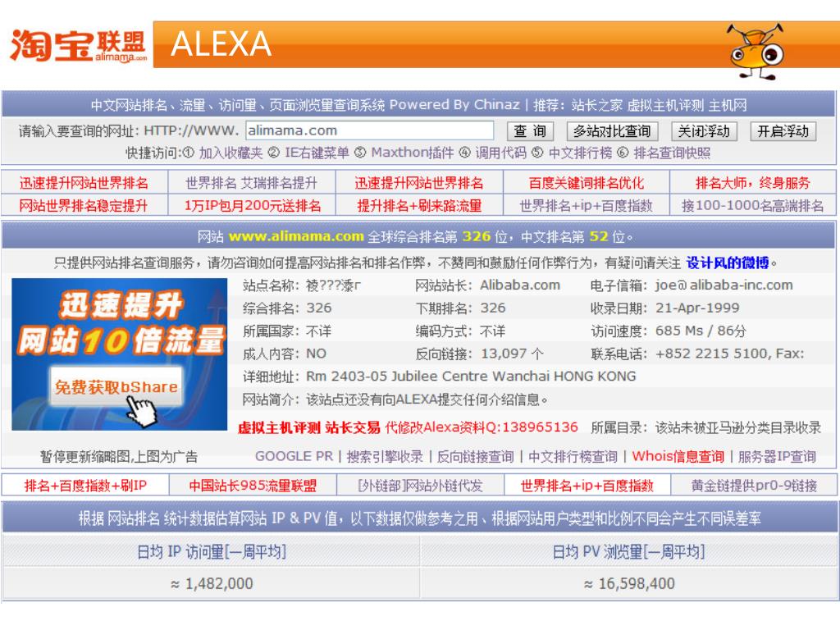
Task: Click the Taobao Alimama logo
Action: [78, 46]
